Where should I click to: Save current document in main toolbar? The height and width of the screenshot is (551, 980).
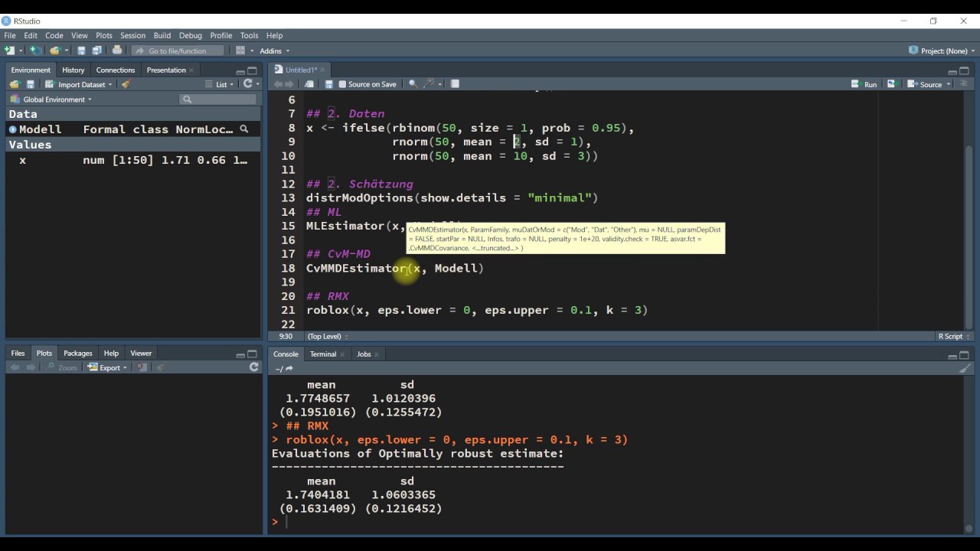click(81, 51)
